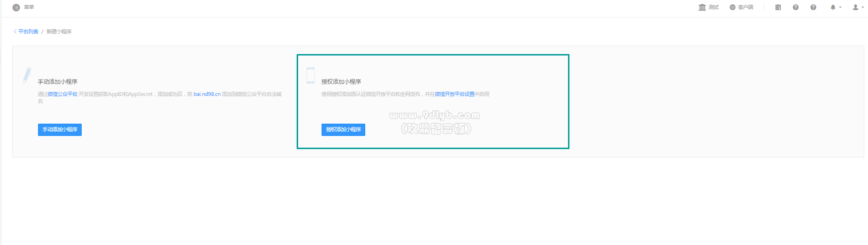The width and height of the screenshot is (868, 245).
Task: Expand the notification bell dropdown
Action: 836,8
